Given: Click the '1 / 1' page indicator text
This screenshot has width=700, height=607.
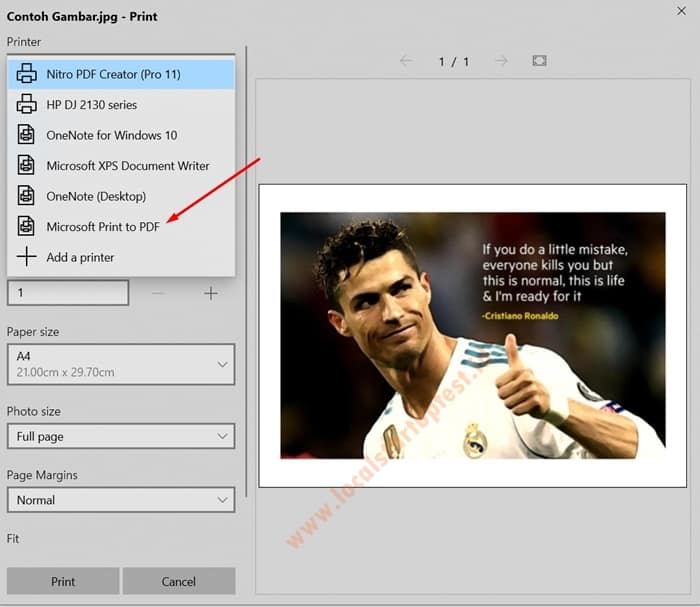Looking at the screenshot, I should coord(454,61).
